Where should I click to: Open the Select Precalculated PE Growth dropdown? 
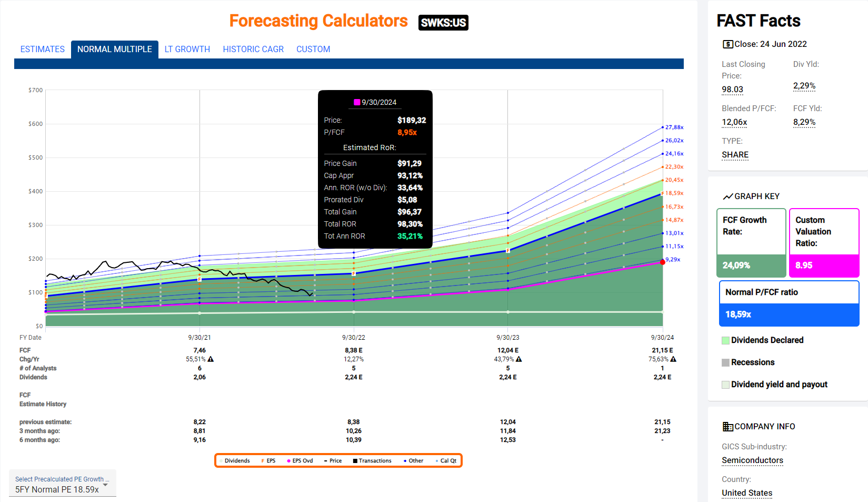pyautogui.click(x=62, y=484)
